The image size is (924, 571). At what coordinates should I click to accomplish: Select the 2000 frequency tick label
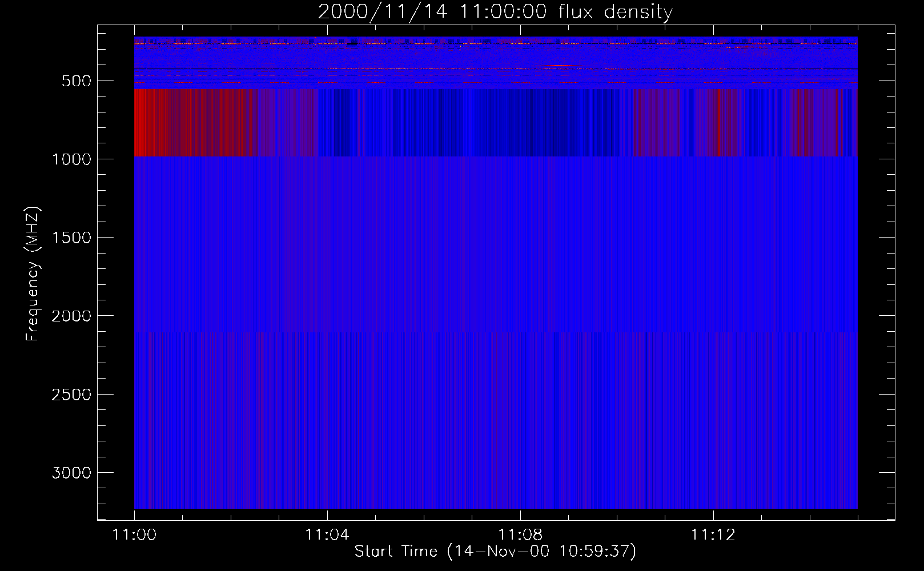pyautogui.click(x=71, y=316)
